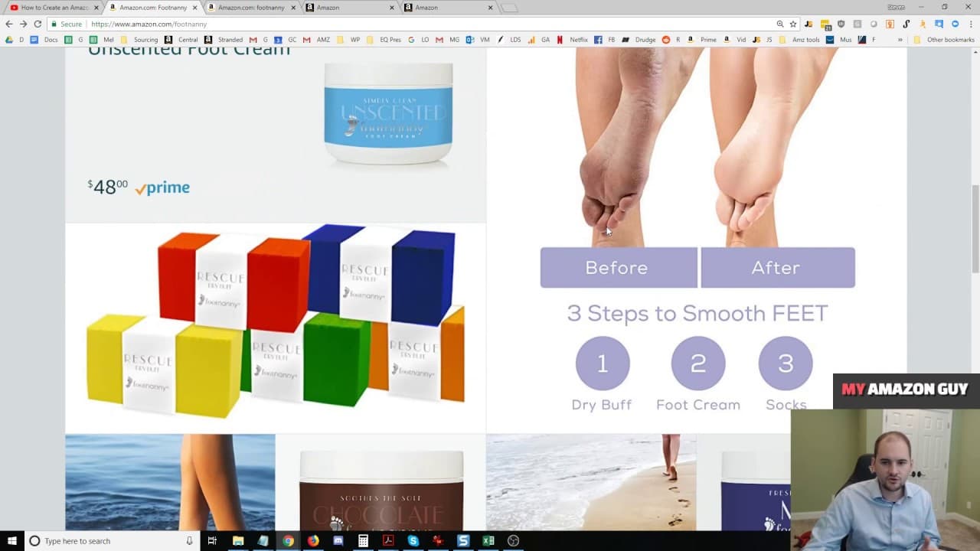Image resolution: width=980 pixels, height=551 pixels.
Task: Open the Stranded bookmark
Action: point(224,40)
